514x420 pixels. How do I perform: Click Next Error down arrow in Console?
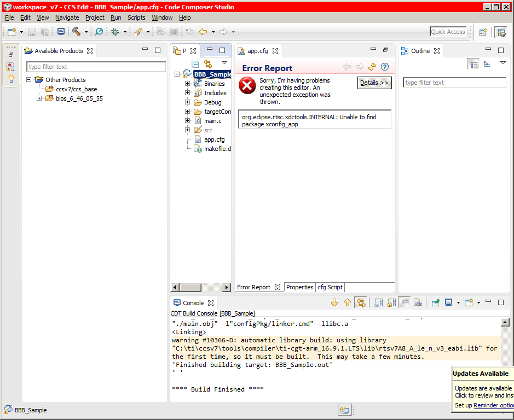(x=334, y=303)
